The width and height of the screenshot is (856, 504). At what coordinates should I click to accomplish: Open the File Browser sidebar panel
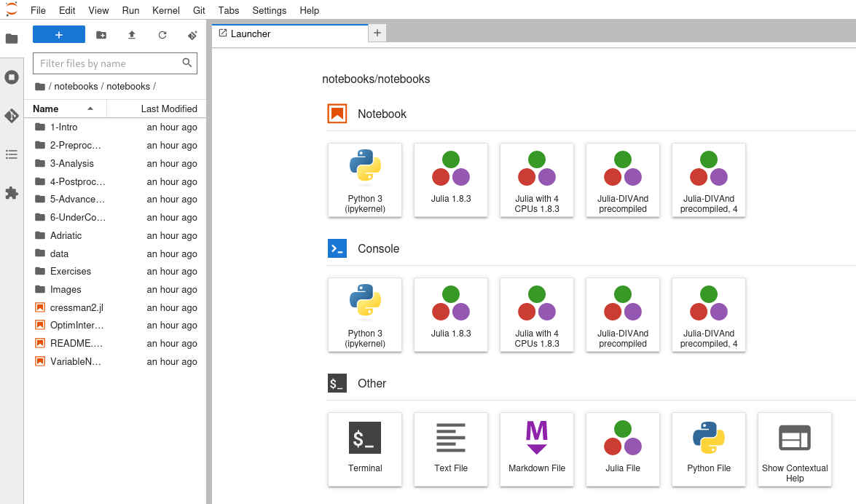point(12,39)
